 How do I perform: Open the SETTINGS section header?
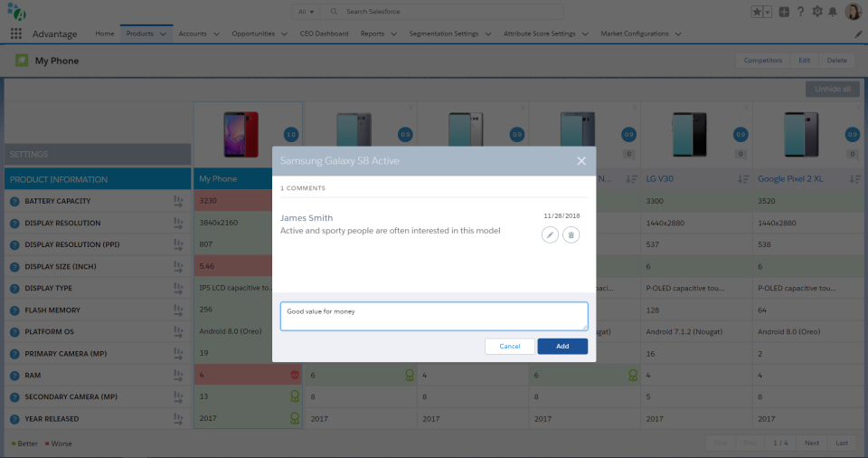coord(98,155)
